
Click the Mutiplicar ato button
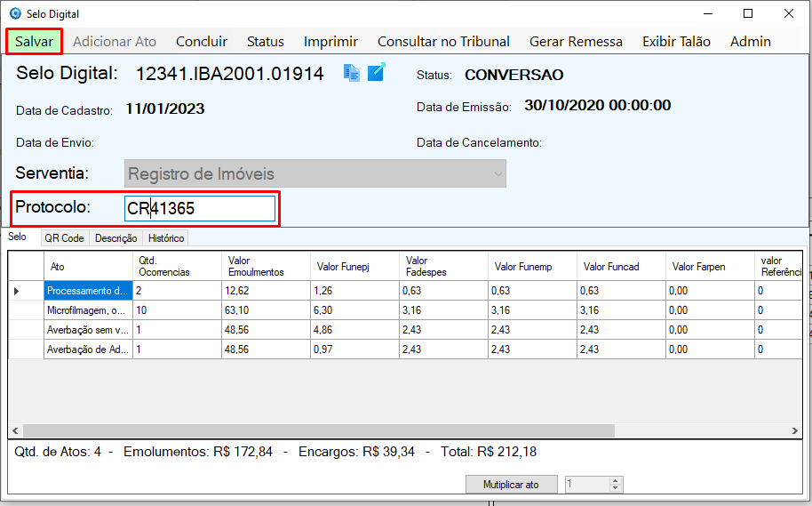pyautogui.click(x=511, y=485)
